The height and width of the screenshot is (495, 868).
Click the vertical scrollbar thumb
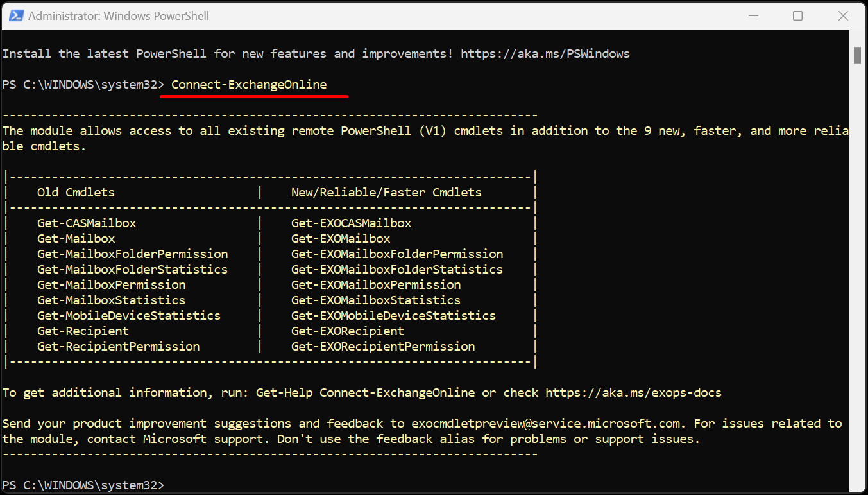point(856,55)
